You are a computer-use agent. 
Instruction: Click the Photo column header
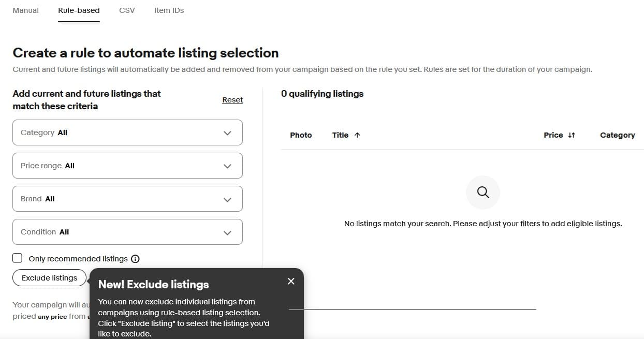click(x=301, y=135)
